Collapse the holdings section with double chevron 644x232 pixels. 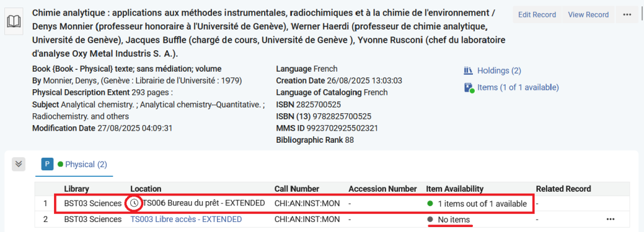point(18,164)
